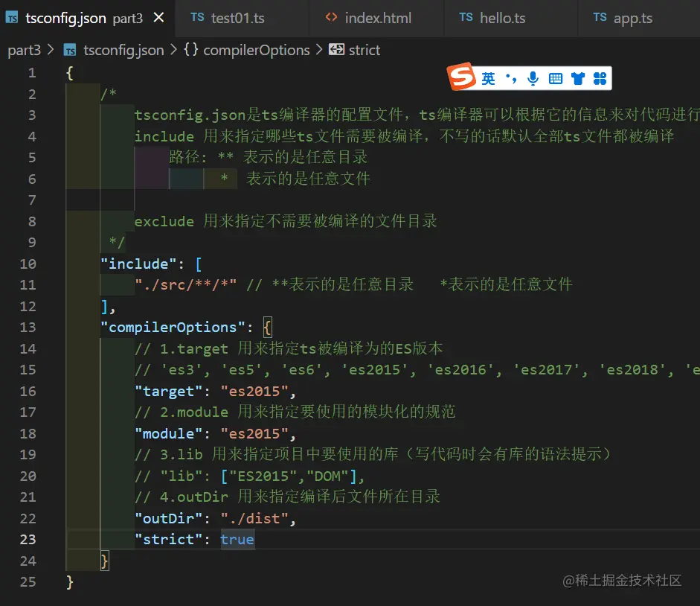Expand the chevron after compilerOptions breadcrumb
This screenshot has height=606, width=700.
318,50
